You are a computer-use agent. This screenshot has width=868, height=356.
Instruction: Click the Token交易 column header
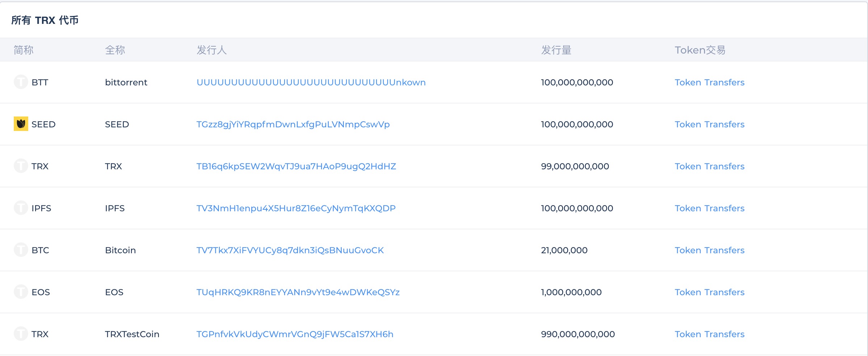700,50
